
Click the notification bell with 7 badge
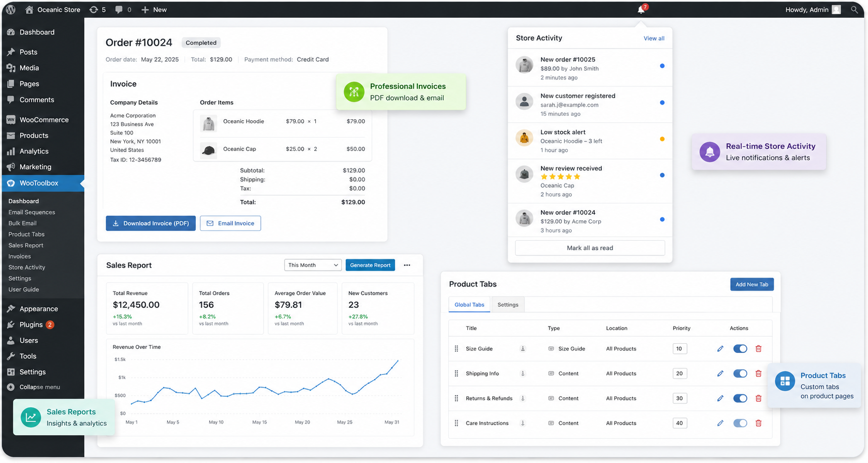click(x=642, y=10)
